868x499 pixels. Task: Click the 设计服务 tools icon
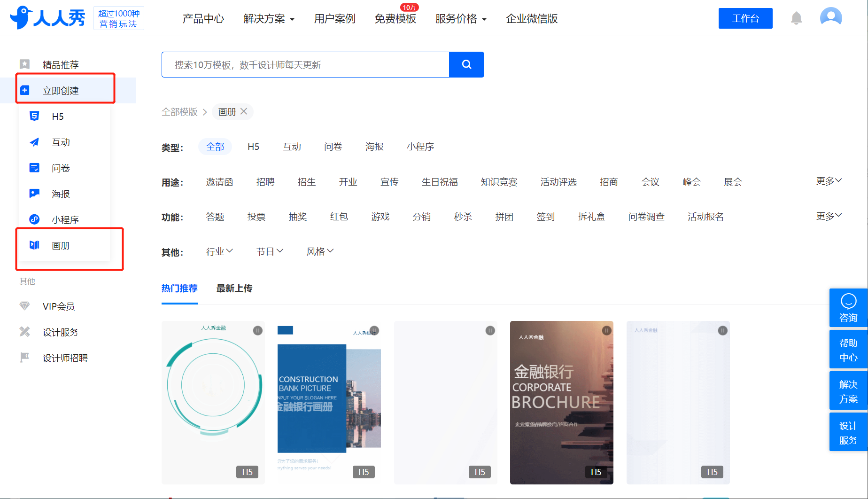coord(25,332)
